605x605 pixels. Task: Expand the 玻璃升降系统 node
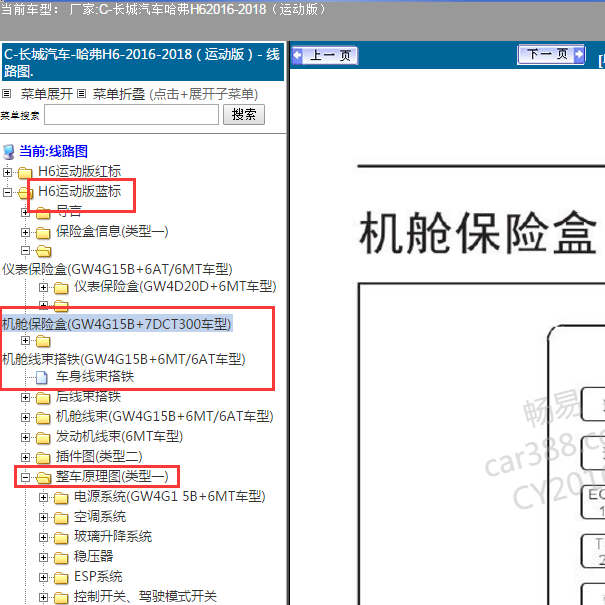[x=43, y=538]
